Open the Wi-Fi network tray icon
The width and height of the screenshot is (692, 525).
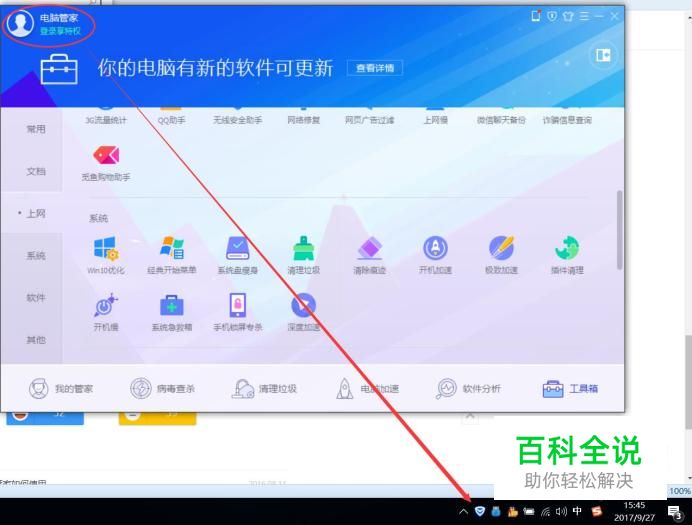(545, 512)
